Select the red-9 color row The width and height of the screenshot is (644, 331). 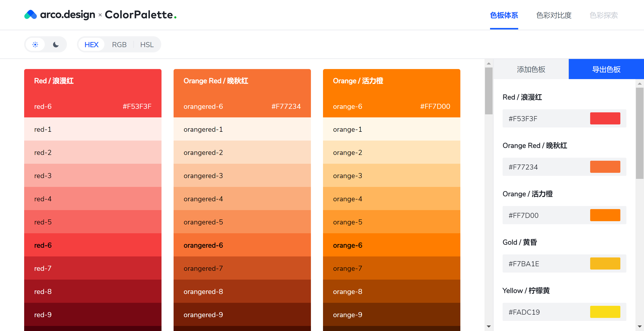tap(93, 314)
